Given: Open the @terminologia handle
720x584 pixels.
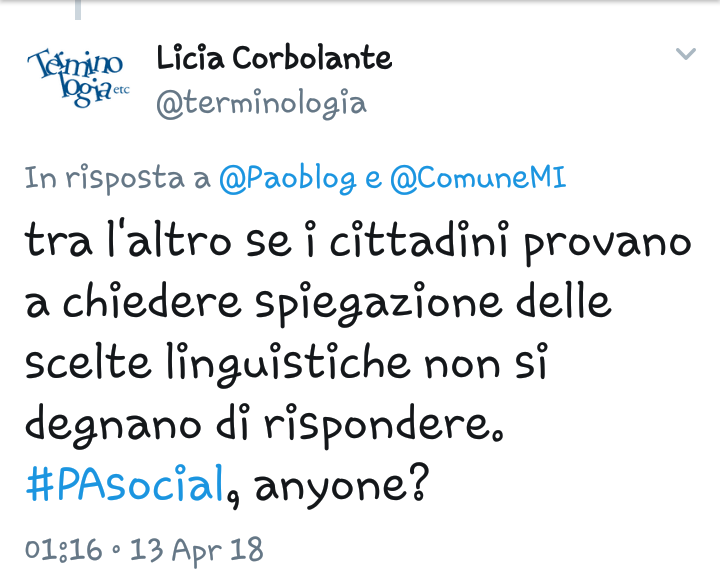Looking at the screenshot, I should [x=261, y=103].
